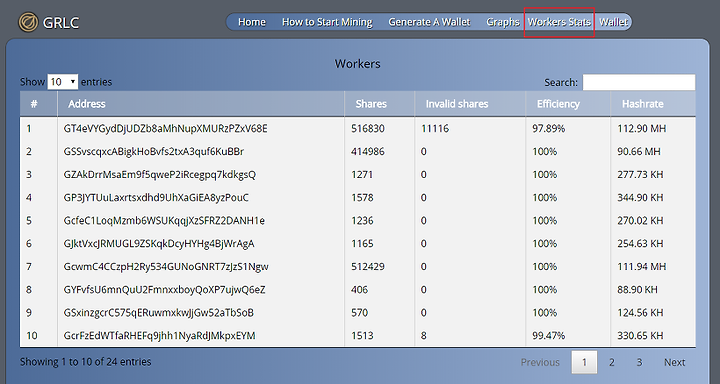Click hashrate value 124.56 KH

[x=640, y=312]
